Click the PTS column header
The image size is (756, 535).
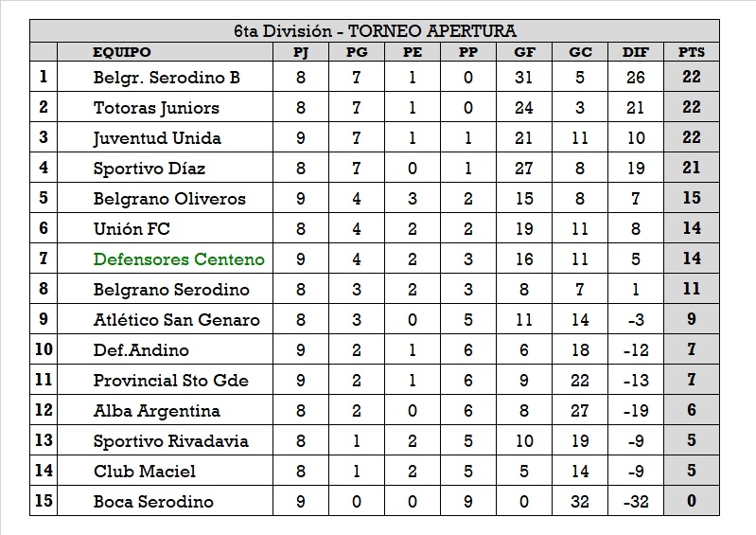[691, 52]
